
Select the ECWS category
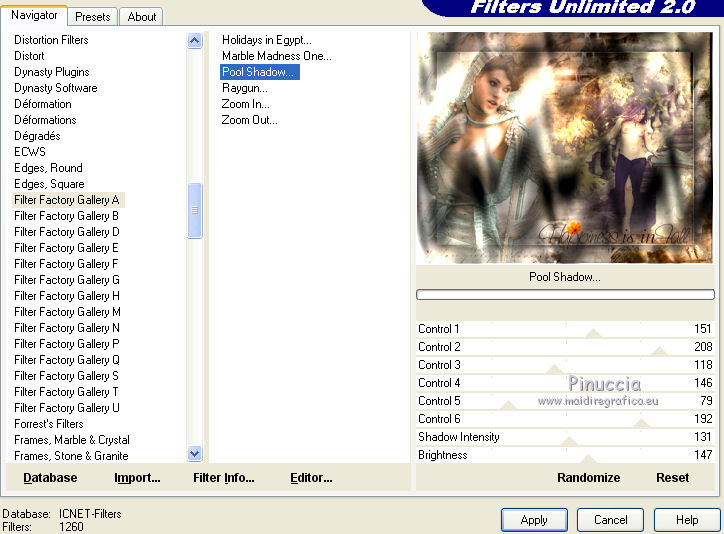[30, 152]
